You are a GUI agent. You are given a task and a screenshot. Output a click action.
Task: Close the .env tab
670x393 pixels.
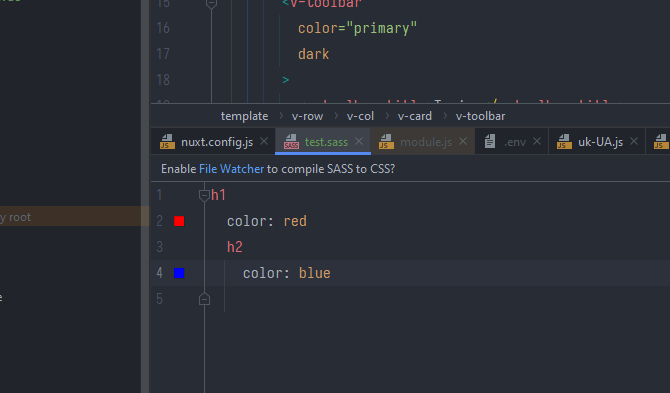coord(537,141)
